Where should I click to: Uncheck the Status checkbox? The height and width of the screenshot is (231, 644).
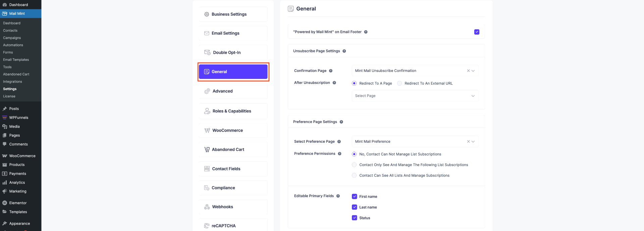[x=355, y=218]
